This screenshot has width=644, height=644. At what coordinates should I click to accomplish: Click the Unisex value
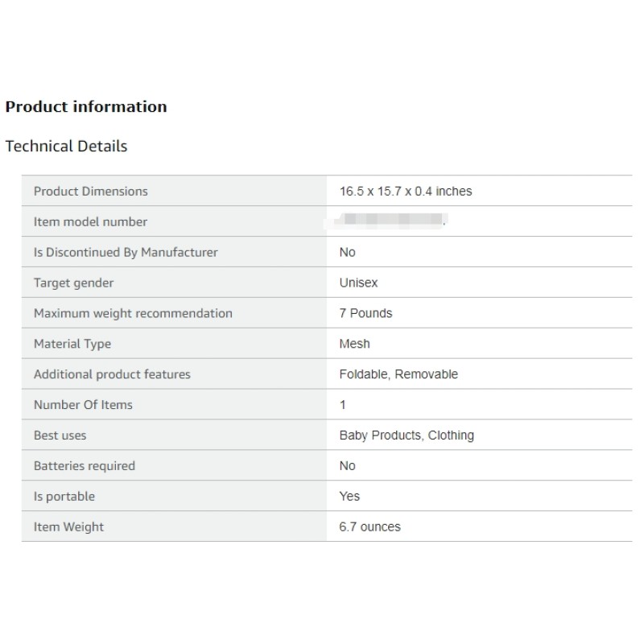[358, 283]
